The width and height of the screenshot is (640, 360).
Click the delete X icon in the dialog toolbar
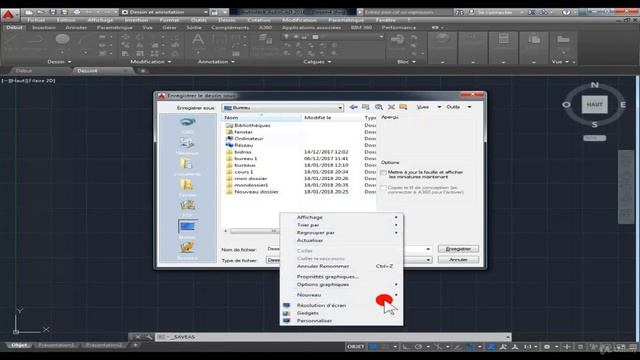click(391, 107)
